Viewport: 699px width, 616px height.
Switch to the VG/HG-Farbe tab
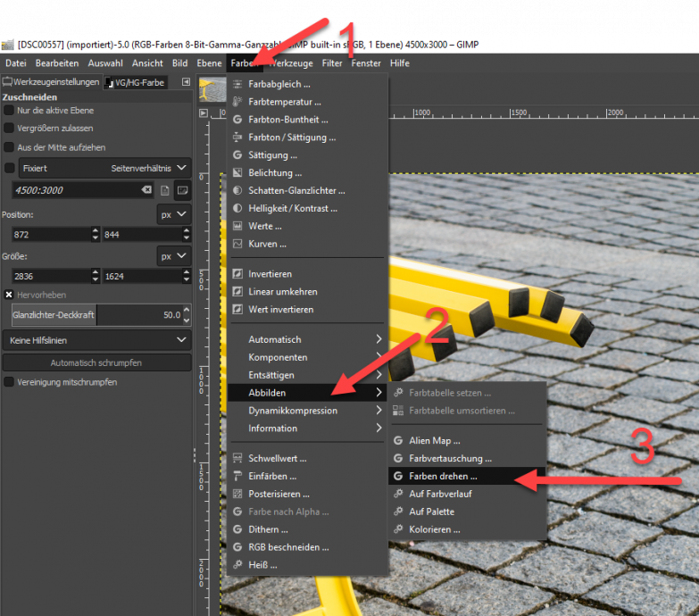pos(134,82)
